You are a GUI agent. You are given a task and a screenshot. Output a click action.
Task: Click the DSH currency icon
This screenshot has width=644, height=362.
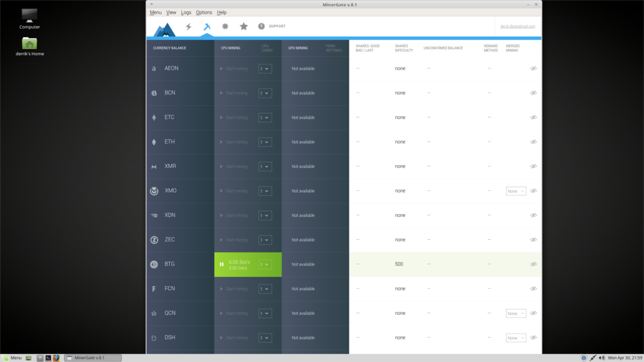(x=154, y=338)
